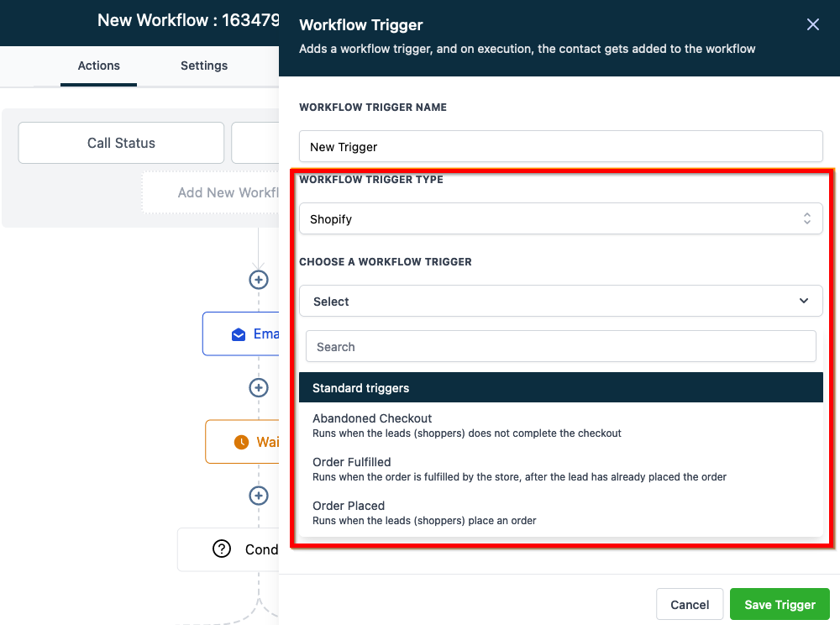The width and height of the screenshot is (840, 625).
Task: Open the Shopify trigger type dropdown
Action: [560, 219]
